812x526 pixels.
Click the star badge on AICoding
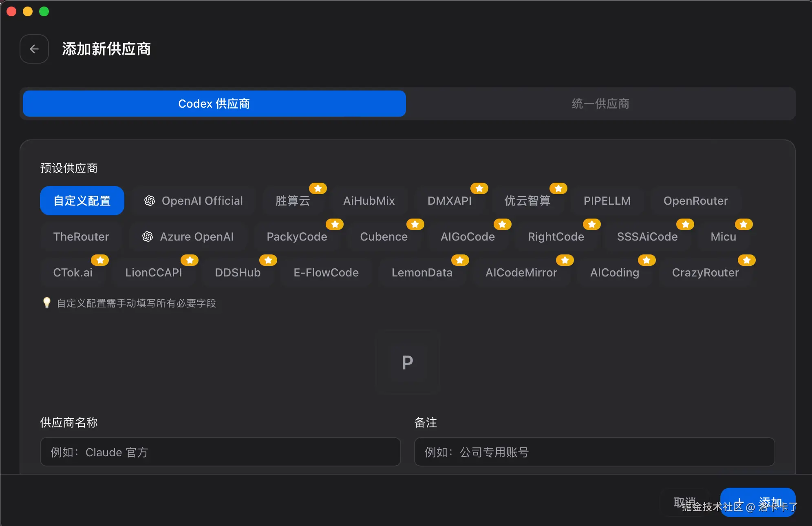click(x=647, y=260)
